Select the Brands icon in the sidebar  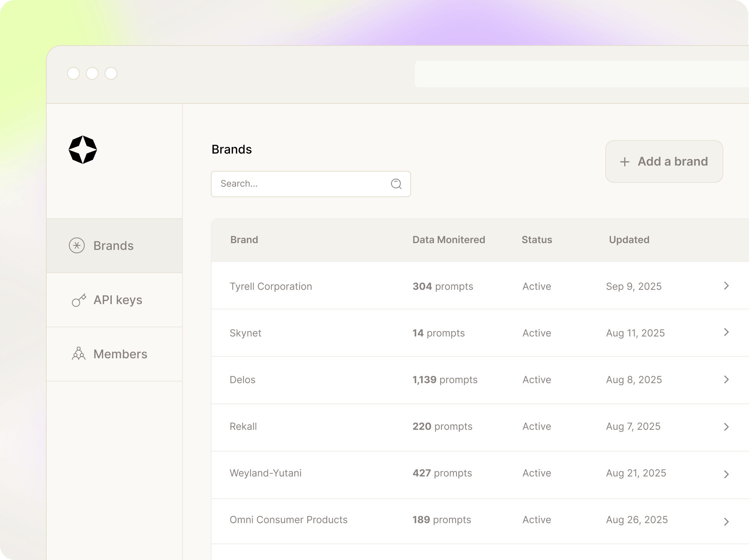pos(76,245)
